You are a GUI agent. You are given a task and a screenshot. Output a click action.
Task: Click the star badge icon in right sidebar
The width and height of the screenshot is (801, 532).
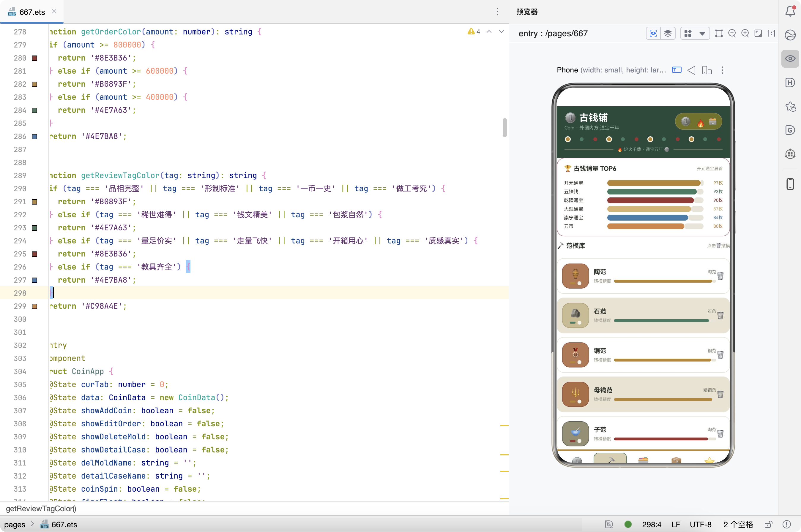[x=790, y=107]
